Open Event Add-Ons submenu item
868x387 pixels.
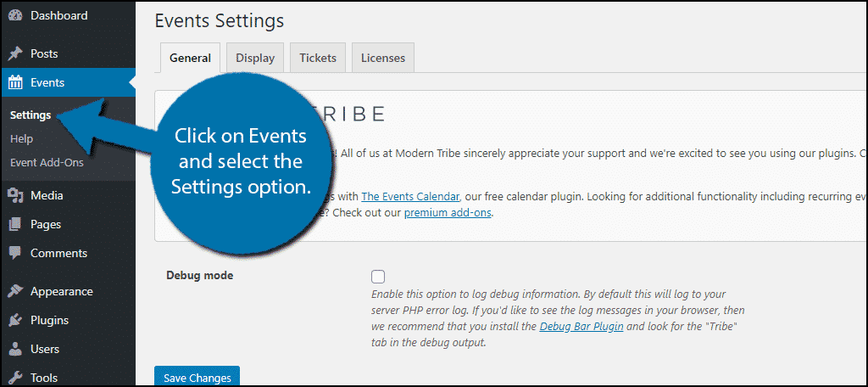(47, 162)
